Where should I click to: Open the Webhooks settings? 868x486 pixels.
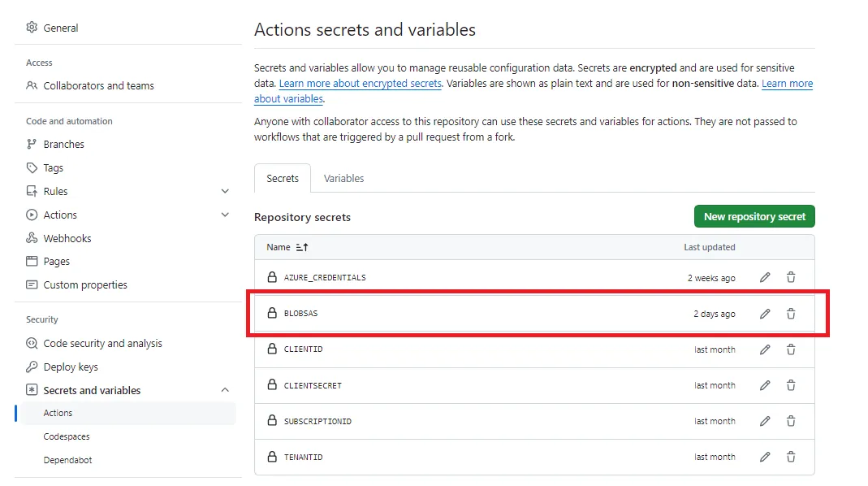pyautogui.click(x=67, y=238)
